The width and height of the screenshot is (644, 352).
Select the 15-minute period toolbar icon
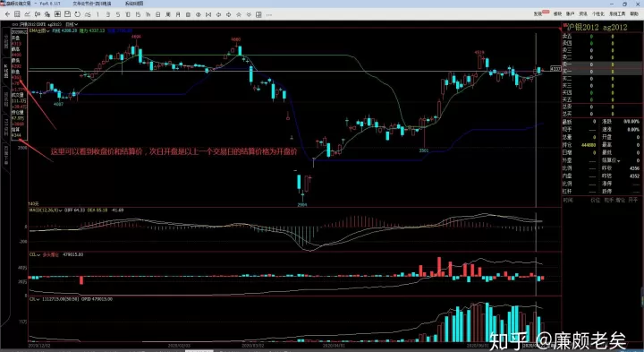[138, 14]
